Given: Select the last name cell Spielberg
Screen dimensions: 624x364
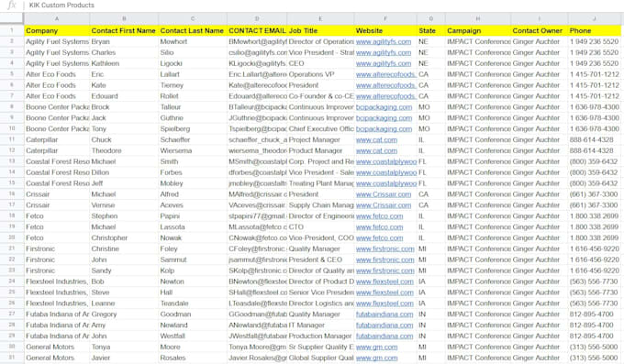Looking at the screenshot, I should [x=193, y=129].
